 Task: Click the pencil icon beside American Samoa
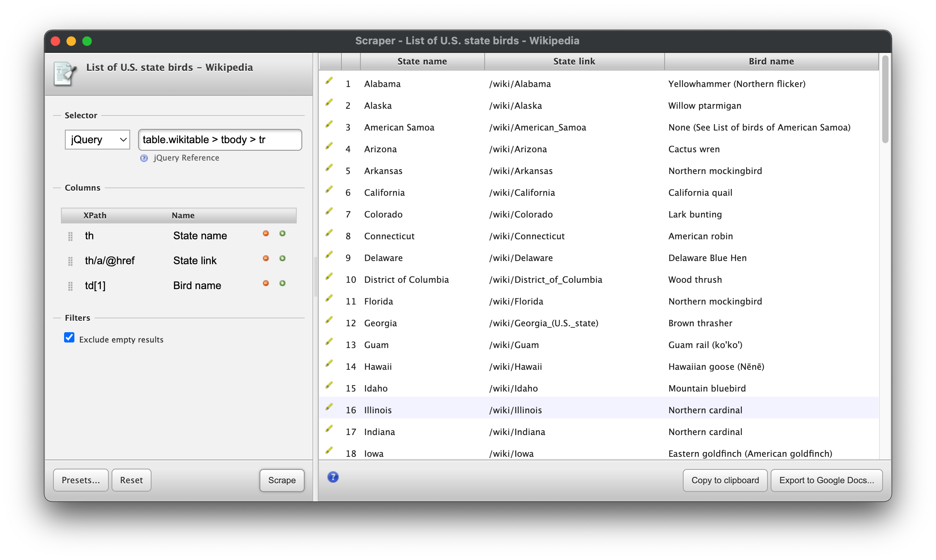[x=329, y=124]
